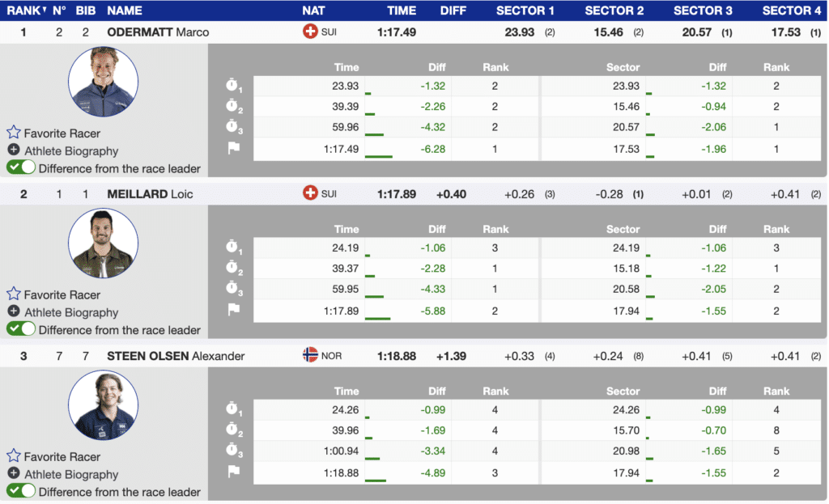Sort results by the TIME column header
This screenshot has height=504, width=829.
coord(402,11)
